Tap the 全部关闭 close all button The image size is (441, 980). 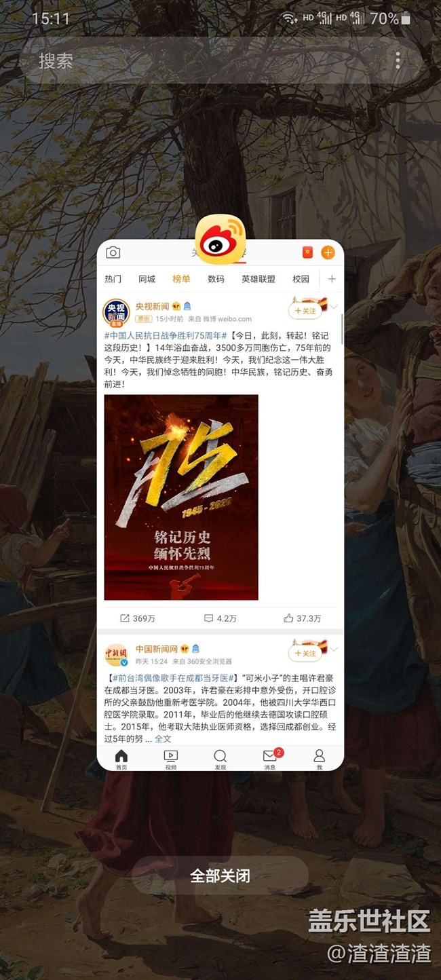click(220, 875)
